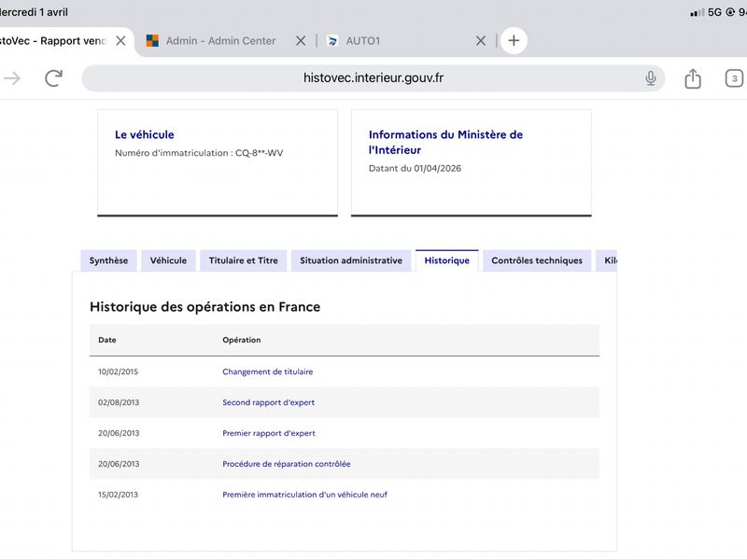Go to Situation administrative tab
Screen dimensions: 747x560
pyautogui.click(x=351, y=260)
